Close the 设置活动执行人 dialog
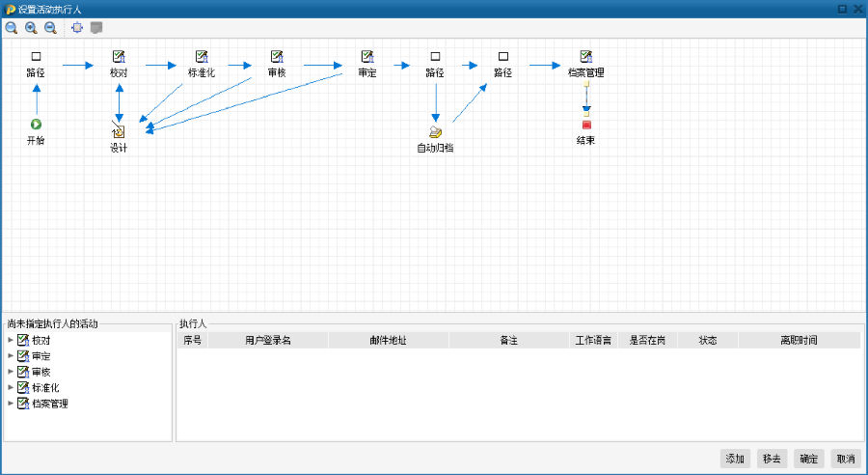This screenshot has width=868, height=475. coord(857,9)
